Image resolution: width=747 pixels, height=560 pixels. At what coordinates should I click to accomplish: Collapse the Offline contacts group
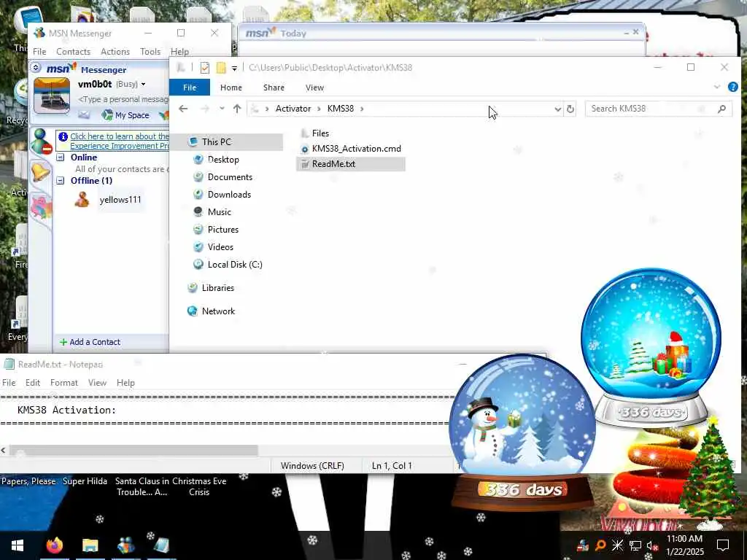pos(61,181)
